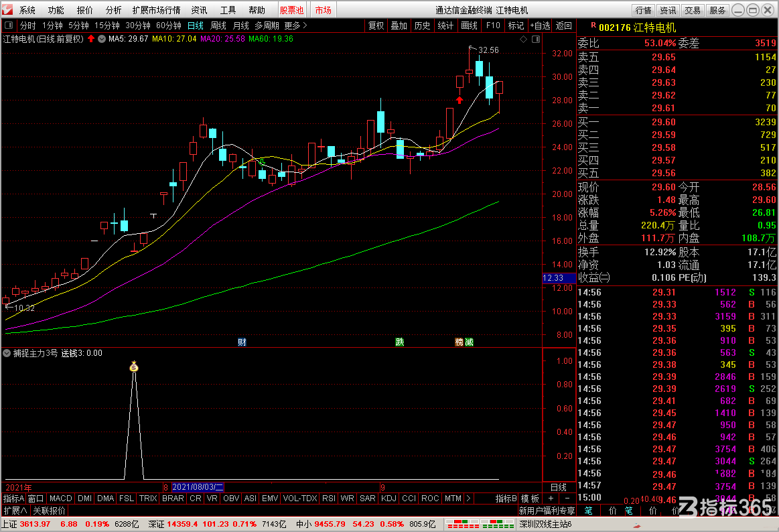
Task: Switch to the 60分钟 period
Action: 168,25
